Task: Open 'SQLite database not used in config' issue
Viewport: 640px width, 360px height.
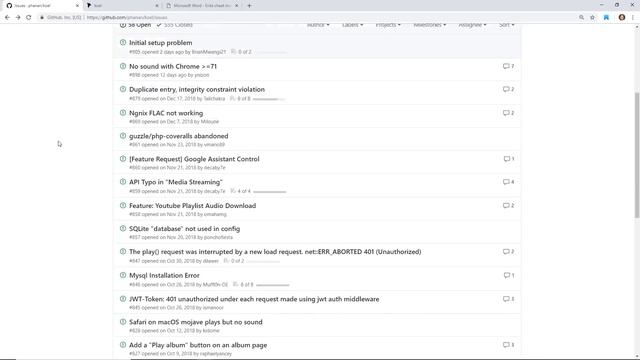Action: (x=184, y=229)
